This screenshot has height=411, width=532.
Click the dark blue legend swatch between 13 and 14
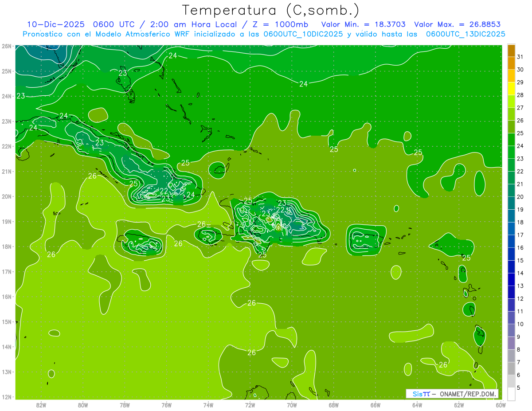pos(512,279)
